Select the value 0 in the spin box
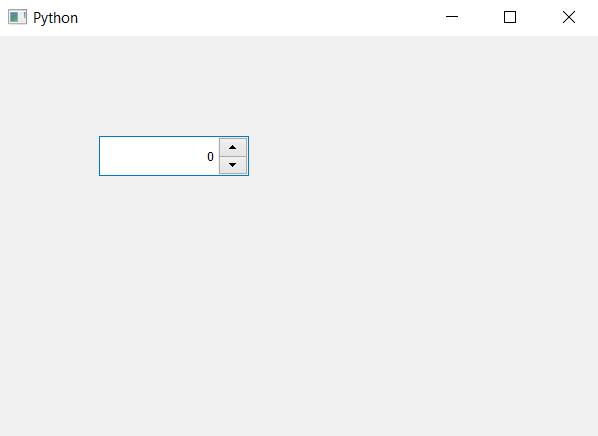The width and height of the screenshot is (598, 436). (210, 156)
